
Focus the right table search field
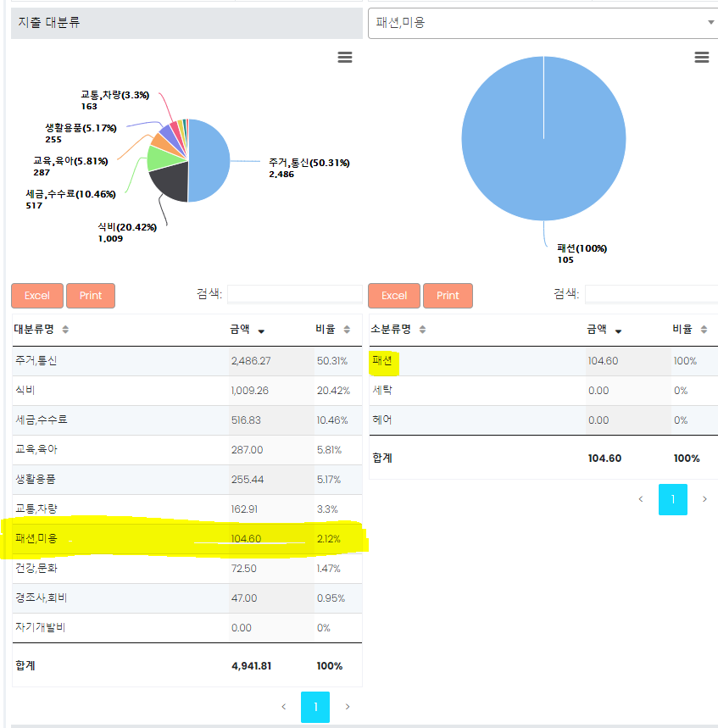click(x=650, y=294)
